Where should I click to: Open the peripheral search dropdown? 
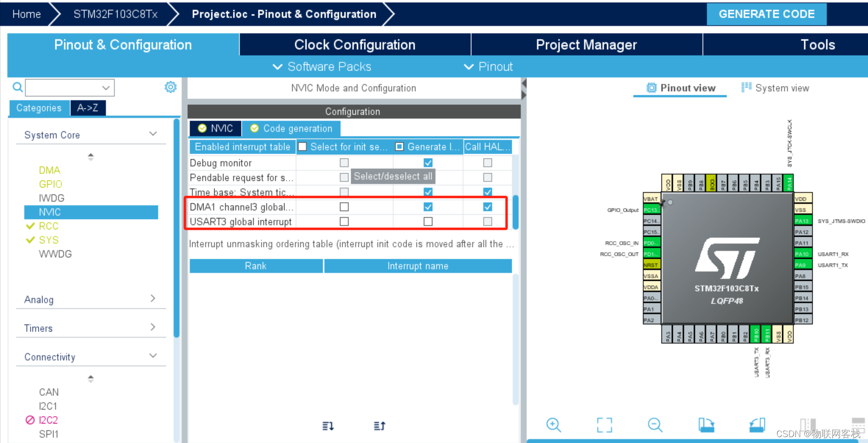(106, 88)
